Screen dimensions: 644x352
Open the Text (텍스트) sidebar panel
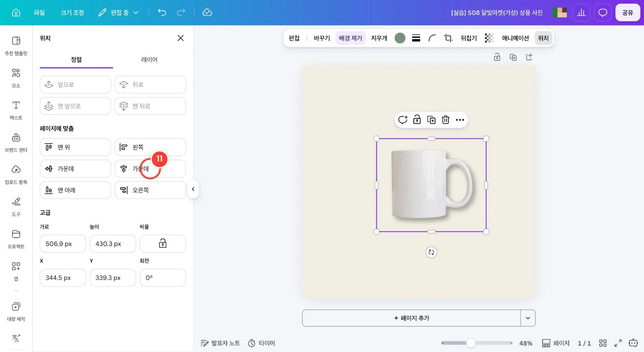click(x=16, y=110)
